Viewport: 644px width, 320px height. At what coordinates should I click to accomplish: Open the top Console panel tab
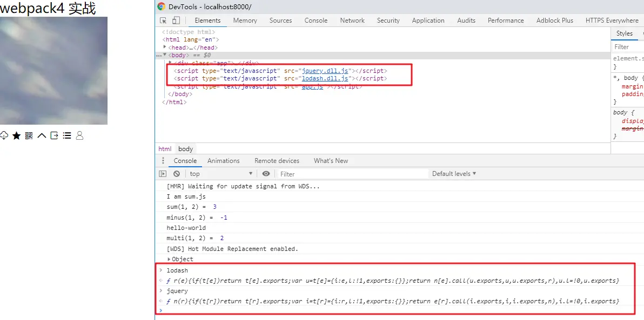[x=316, y=21]
